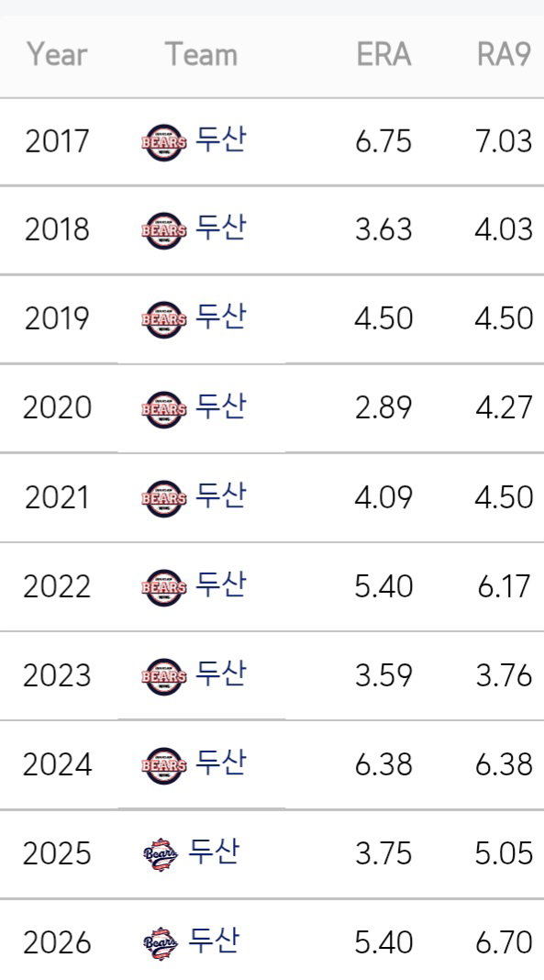Viewport: 544px width, 980px height.
Task: Select the 7.03 RA9 value for 2017
Action: pyautogui.click(x=504, y=140)
